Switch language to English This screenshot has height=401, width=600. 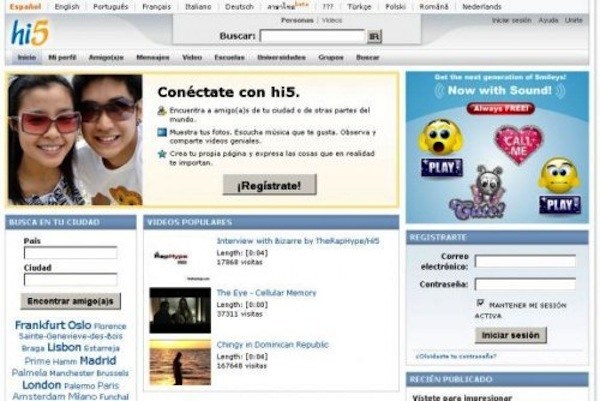[67, 7]
